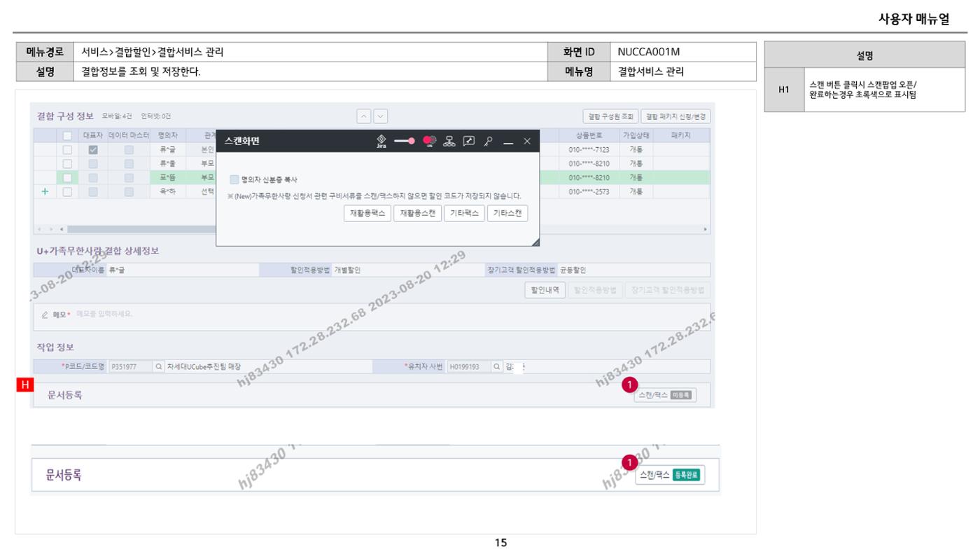Click the name cell 류*글 in grid
The height and width of the screenshot is (552, 980).
(x=168, y=149)
